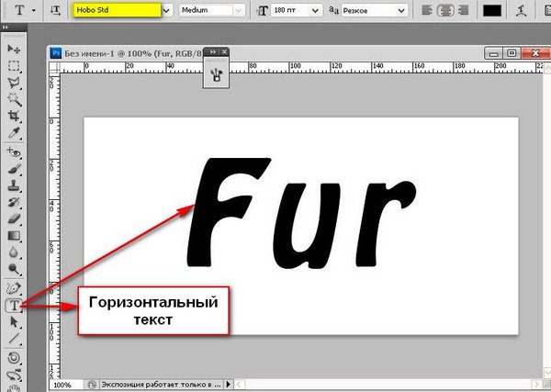The width and height of the screenshot is (551, 392).
Task: Align text right
Action: [464, 10]
